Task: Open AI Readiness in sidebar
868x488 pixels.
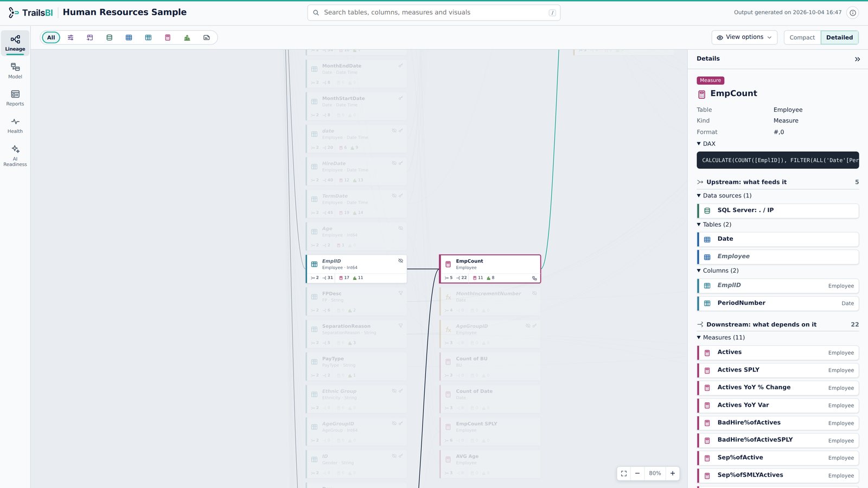Action: coord(15,156)
